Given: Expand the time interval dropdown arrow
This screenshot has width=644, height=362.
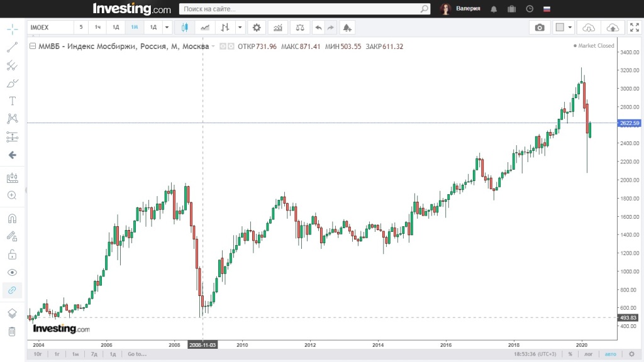Looking at the screenshot, I should (x=167, y=28).
